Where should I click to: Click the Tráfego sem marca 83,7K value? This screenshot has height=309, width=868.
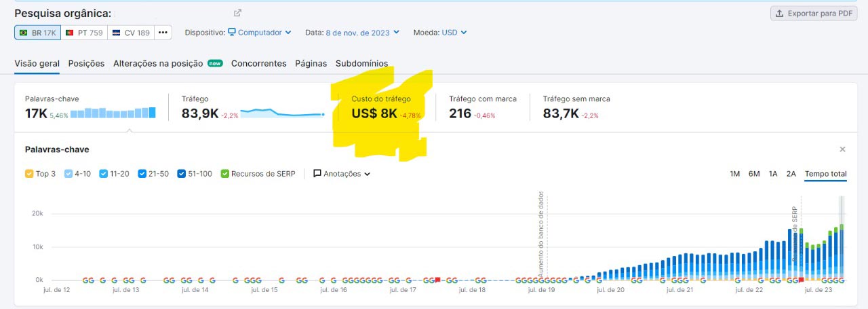(x=561, y=113)
